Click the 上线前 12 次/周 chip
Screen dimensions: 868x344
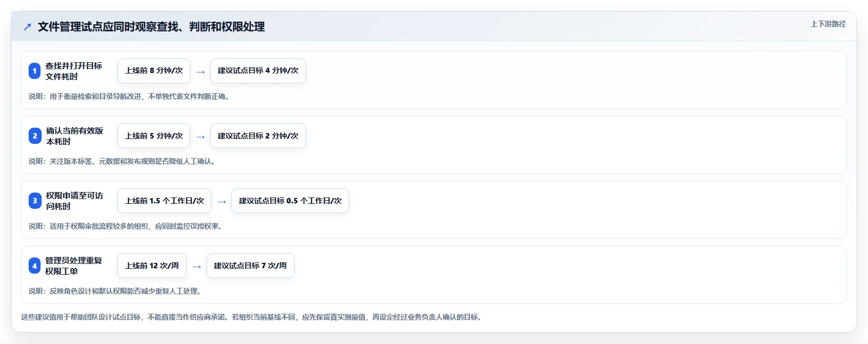[152, 266]
